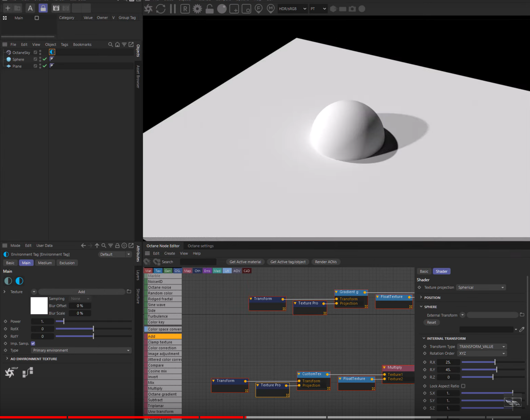Uncheck the Imp. Samp. checkbox

[x=33, y=343]
